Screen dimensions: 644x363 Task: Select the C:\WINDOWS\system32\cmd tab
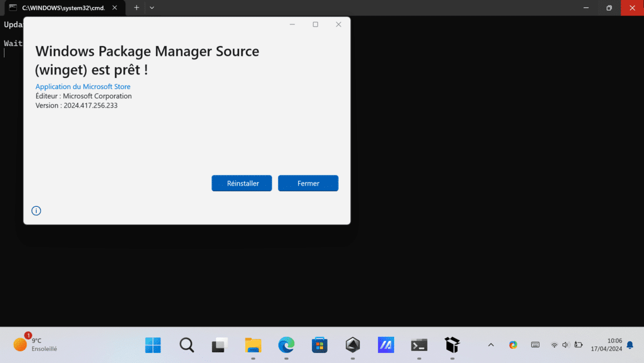64,8
